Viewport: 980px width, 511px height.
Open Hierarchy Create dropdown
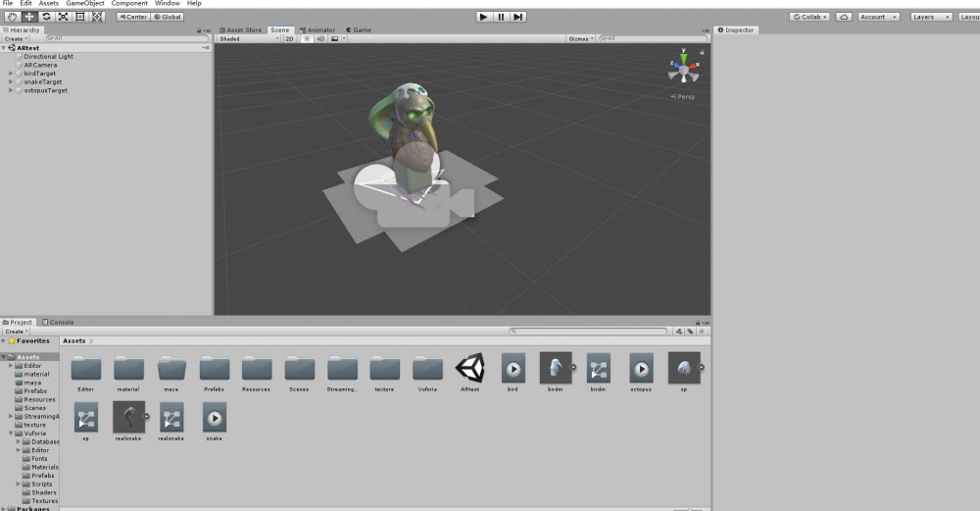pos(17,39)
